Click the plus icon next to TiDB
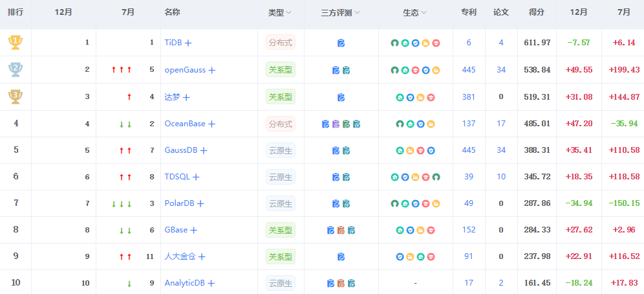This screenshot has width=644, height=294. (x=188, y=43)
